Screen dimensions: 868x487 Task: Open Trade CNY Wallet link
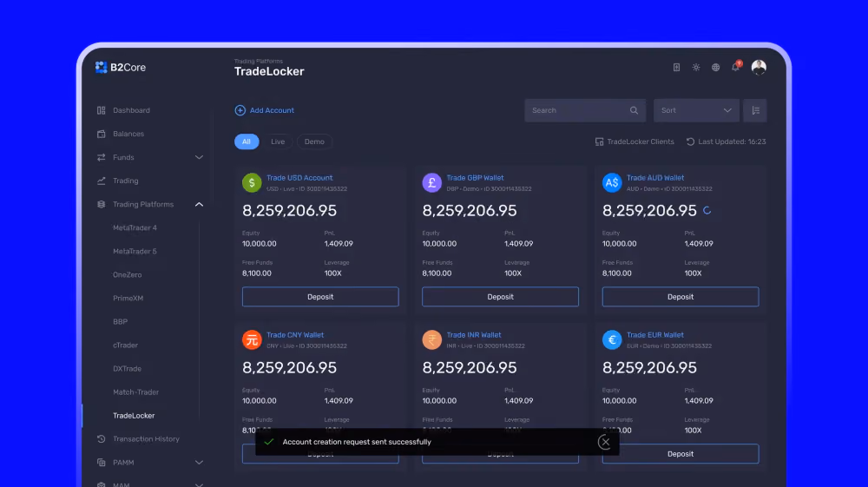[x=295, y=335]
